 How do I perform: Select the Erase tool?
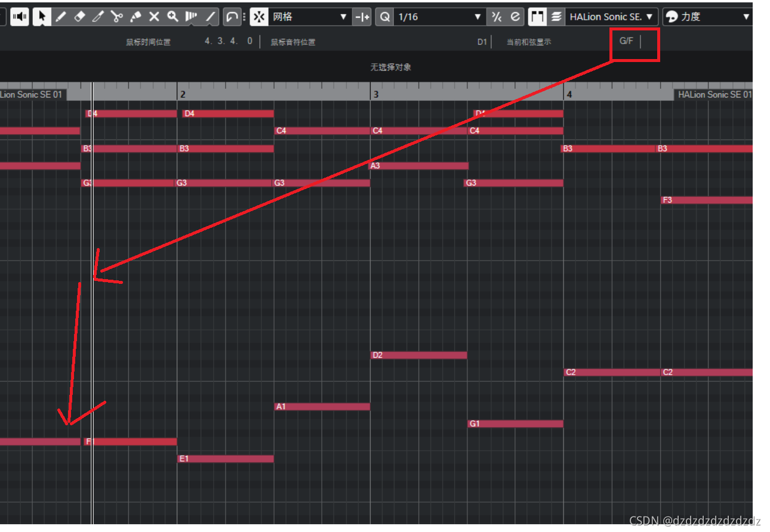click(x=79, y=17)
